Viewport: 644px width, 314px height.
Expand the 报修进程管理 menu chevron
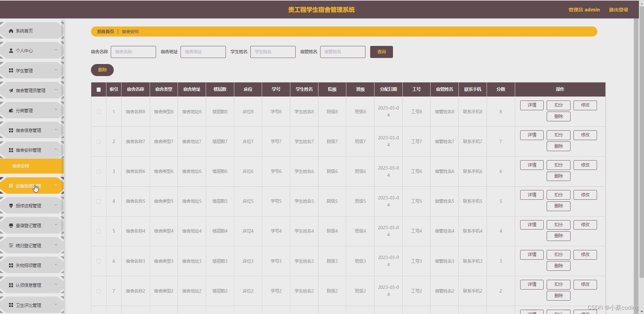coord(56,205)
